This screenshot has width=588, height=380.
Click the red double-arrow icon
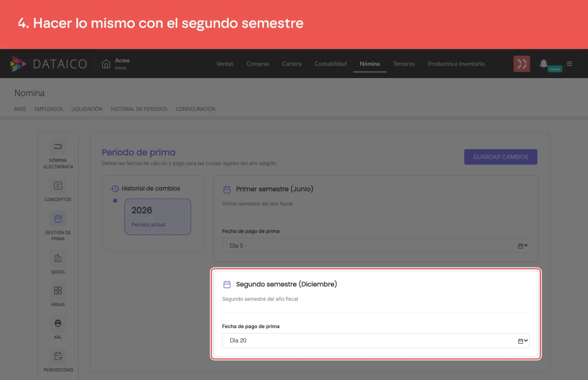[x=522, y=64]
